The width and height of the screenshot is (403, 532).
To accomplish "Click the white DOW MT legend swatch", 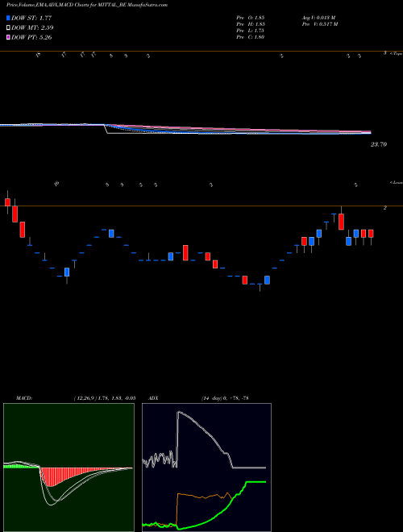I will (x=8, y=27).
